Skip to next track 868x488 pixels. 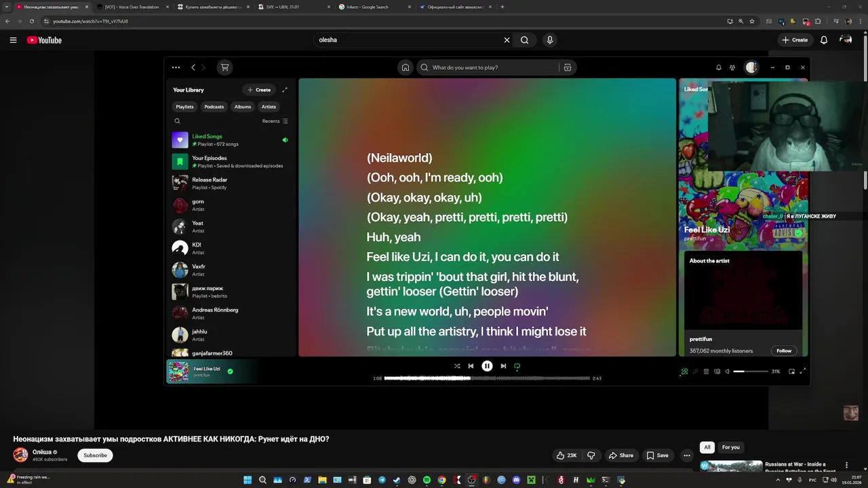click(x=503, y=366)
